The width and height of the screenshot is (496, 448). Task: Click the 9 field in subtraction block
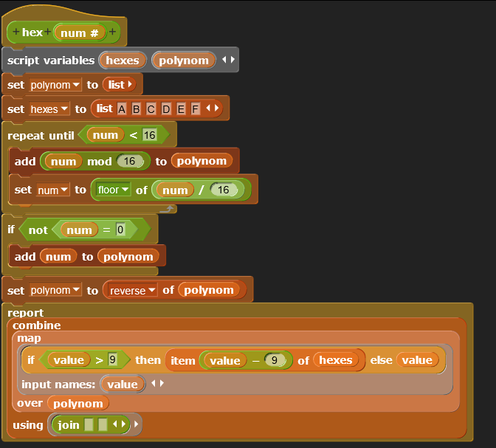tap(275, 360)
